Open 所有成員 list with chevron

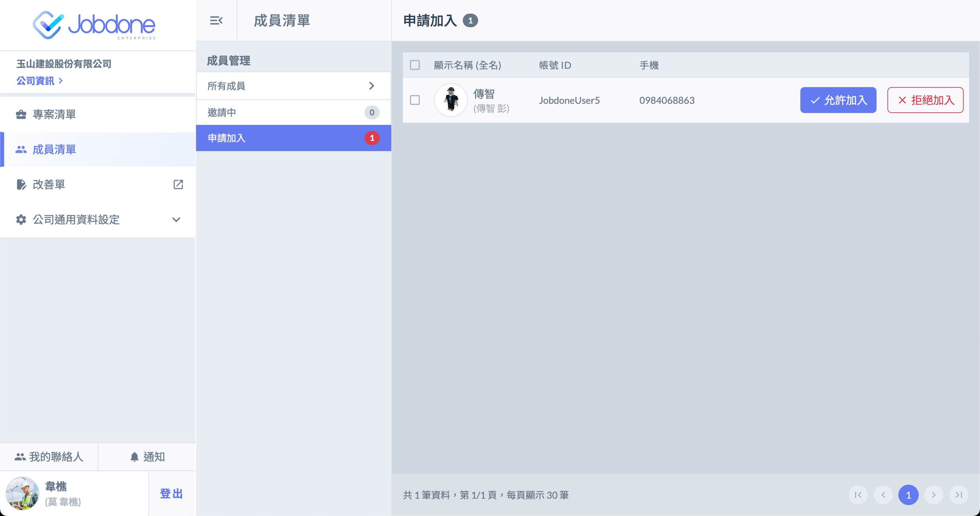[x=371, y=86]
